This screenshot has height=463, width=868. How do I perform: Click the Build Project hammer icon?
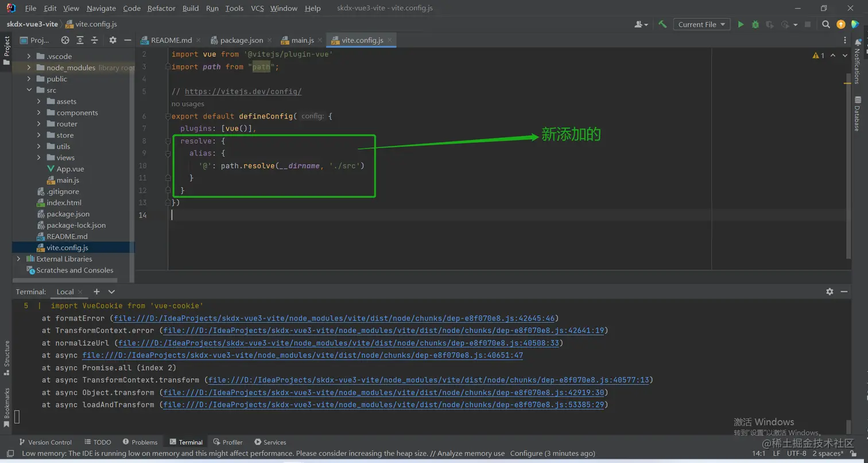point(662,24)
